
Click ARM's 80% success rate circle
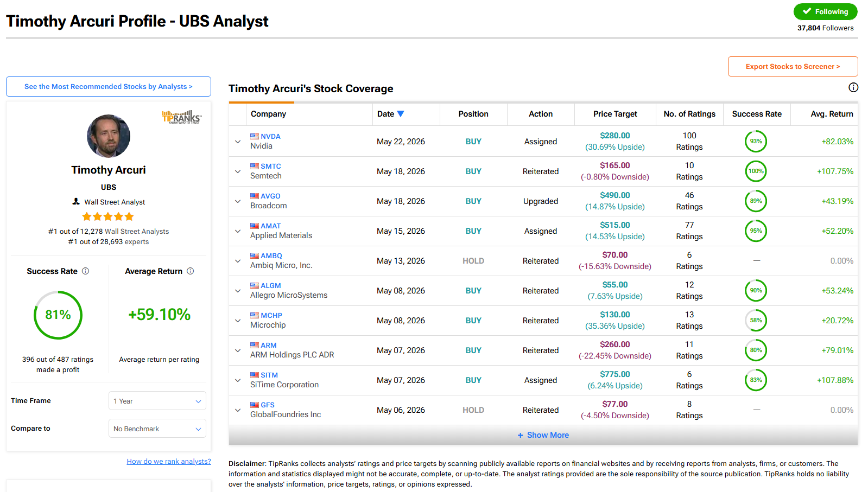[756, 350]
